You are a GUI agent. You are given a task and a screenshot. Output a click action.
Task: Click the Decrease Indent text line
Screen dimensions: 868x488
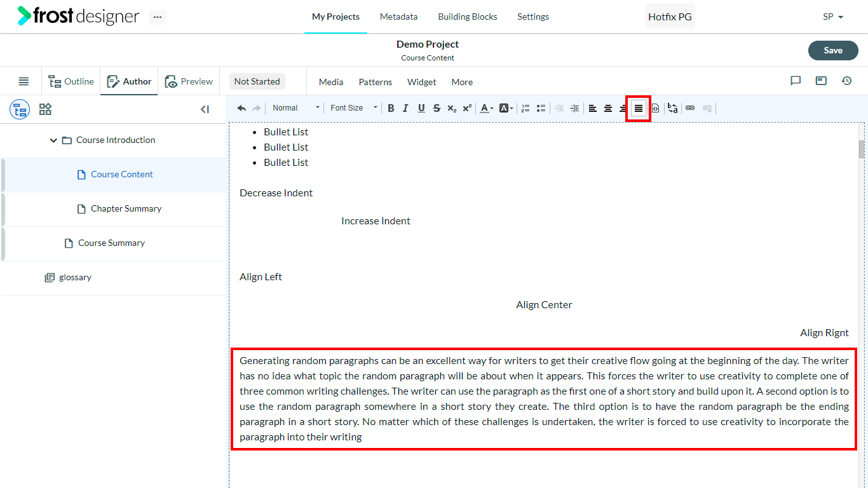[x=276, y=193]
